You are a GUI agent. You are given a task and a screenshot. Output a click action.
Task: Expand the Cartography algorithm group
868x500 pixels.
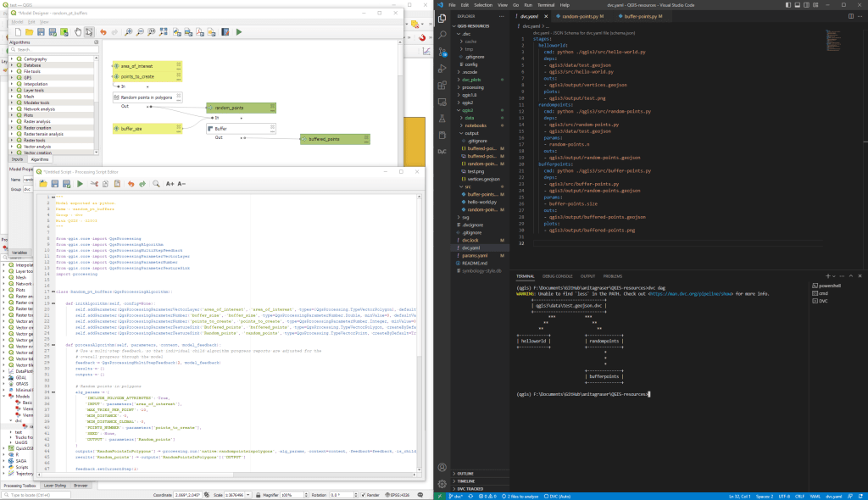[12, 58]
